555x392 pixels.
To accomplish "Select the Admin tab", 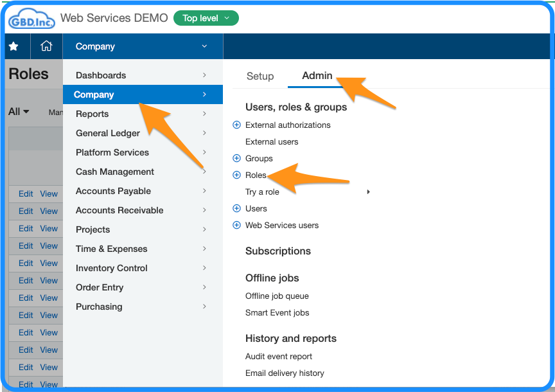I will [317, 75].
